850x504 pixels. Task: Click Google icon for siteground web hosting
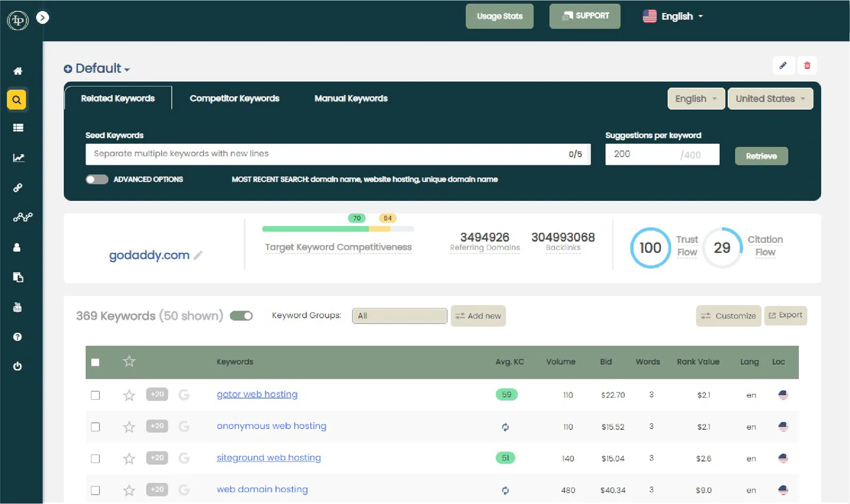(x=184, y=458)
